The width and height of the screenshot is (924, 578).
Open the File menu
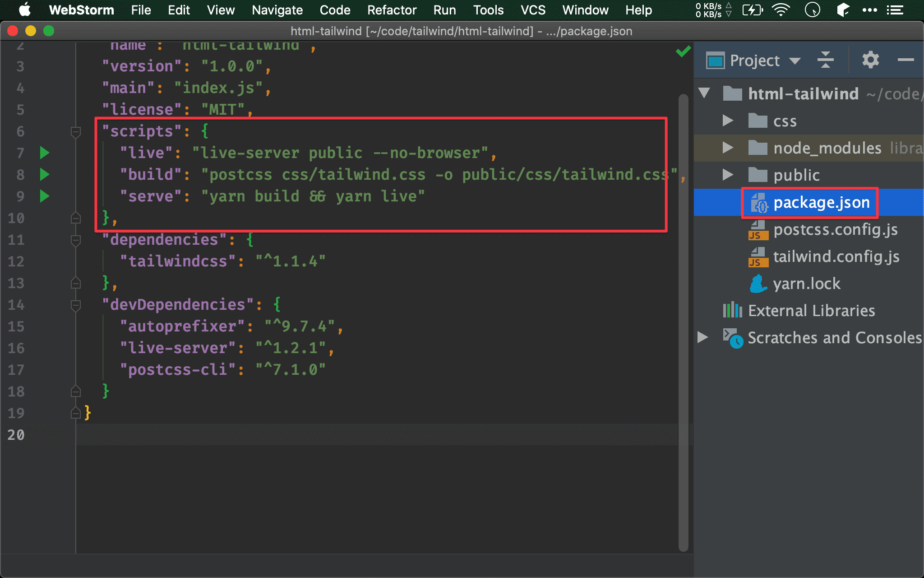(x=141, y=10)
